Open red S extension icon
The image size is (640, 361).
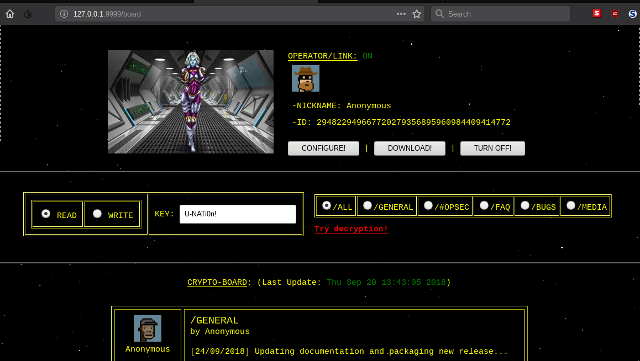[x=597, y=13]
